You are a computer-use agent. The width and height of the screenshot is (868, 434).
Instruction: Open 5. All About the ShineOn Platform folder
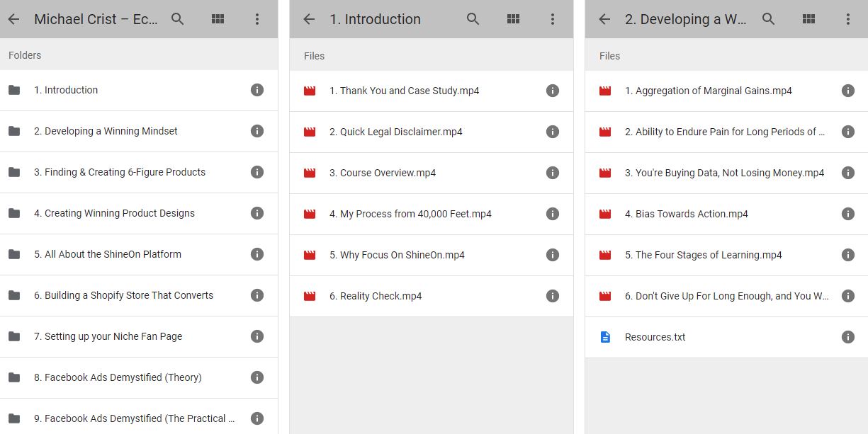(139, 254)
